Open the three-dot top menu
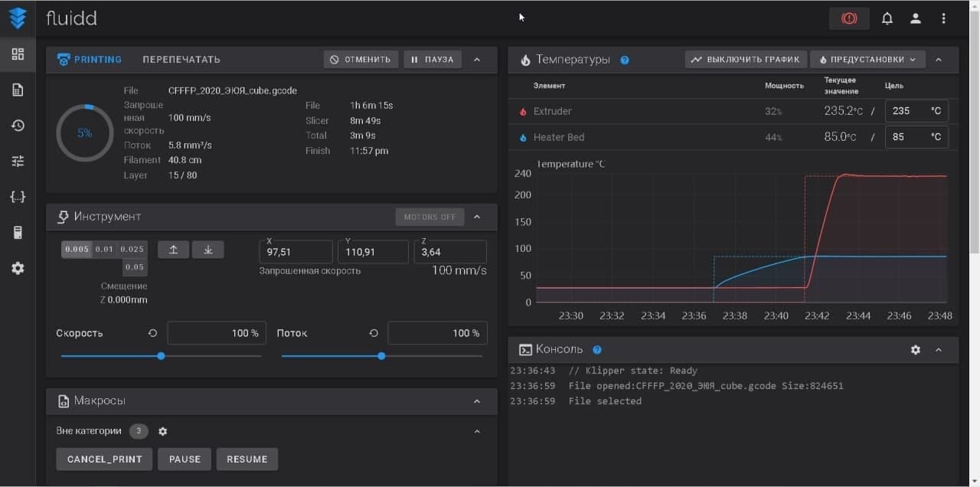The height and width of the screenshot is (487, 980). click(944, 19)
